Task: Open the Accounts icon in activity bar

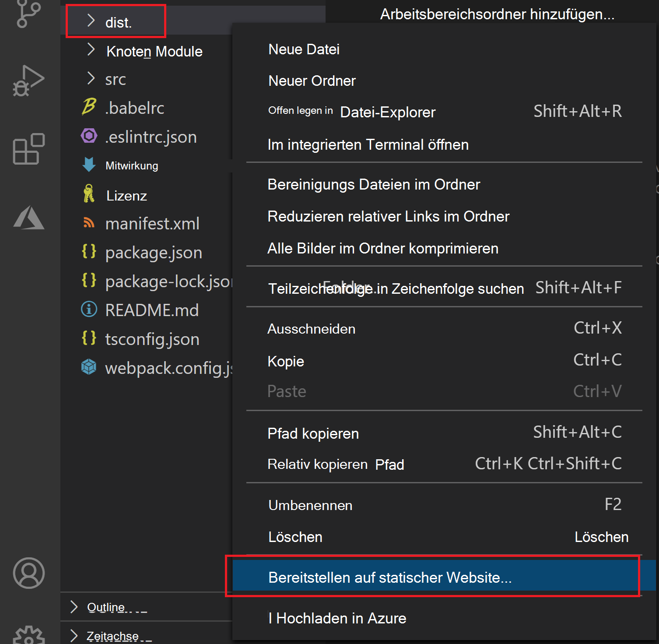Action: click(x=29, y=573)
